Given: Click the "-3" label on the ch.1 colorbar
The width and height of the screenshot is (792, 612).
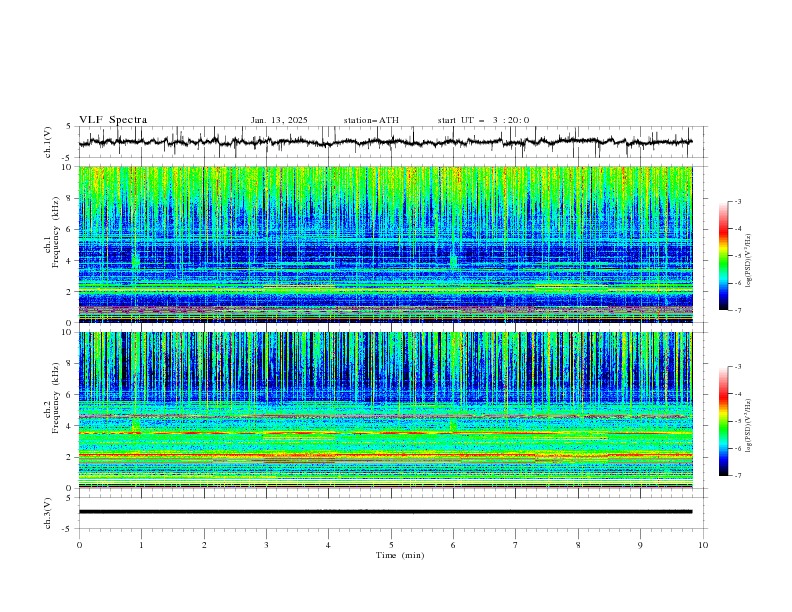Looking at the screenshot, I should click(x=738, y=201).
